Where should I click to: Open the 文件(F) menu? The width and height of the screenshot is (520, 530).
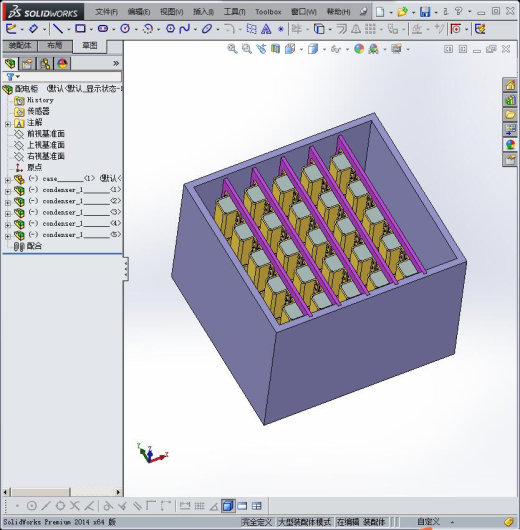tap(107, 12)
